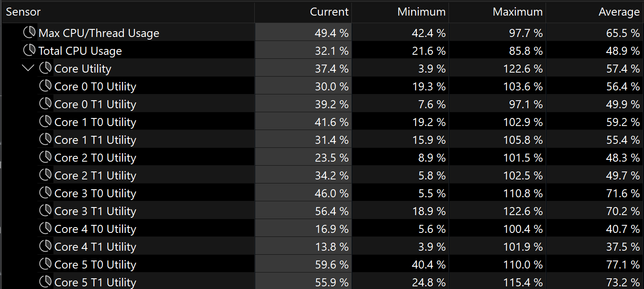Click the Core 1 T1 Utility icon
644x289 pixels.
click(x=45, y=139)
